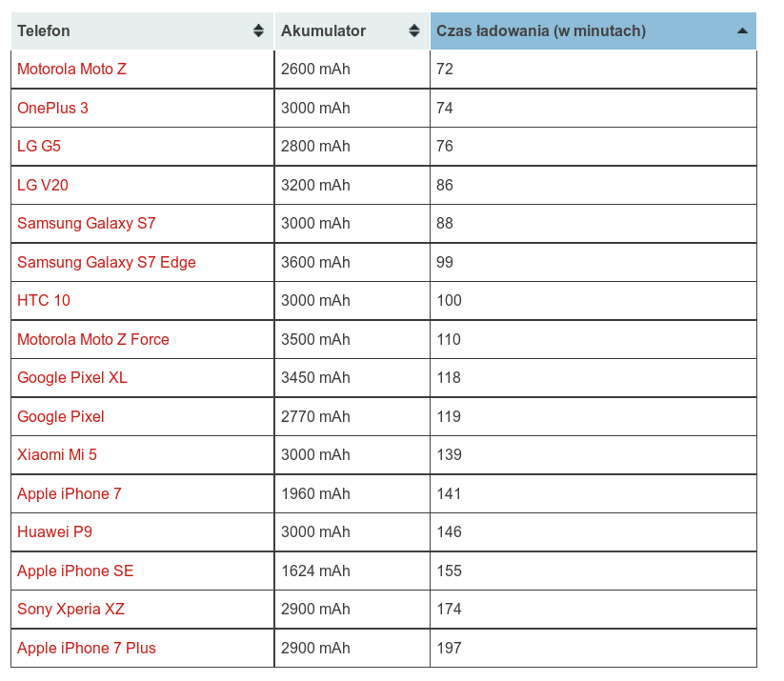This screenshot has width=784, height=681.
Task: Select the 1624 mAh battery cell
Action: click(x=352, y=571)
